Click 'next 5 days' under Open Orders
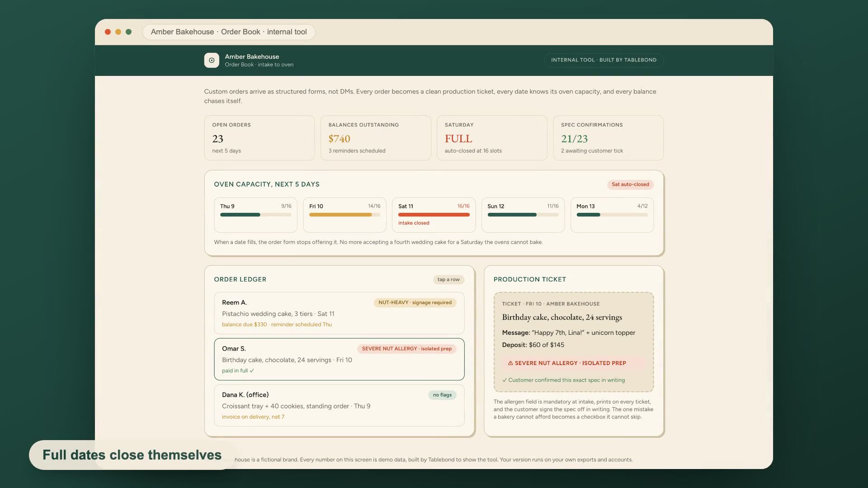The width and height of the screenshot is (868, 488). 226,151
